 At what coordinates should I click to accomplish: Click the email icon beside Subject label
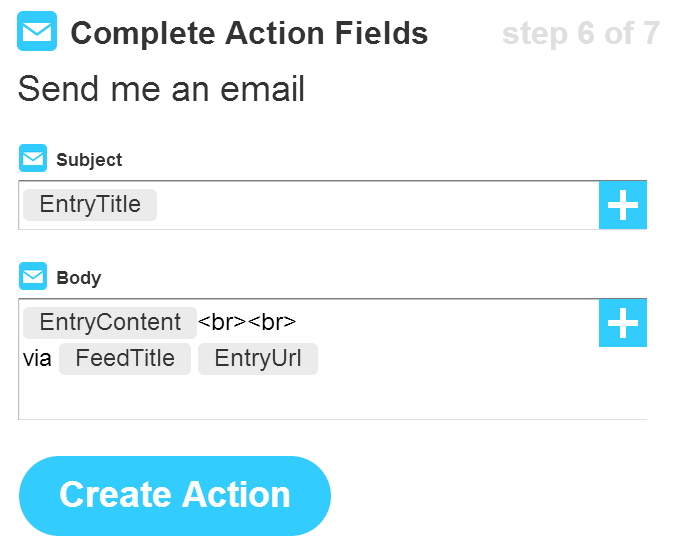point(33,158)
